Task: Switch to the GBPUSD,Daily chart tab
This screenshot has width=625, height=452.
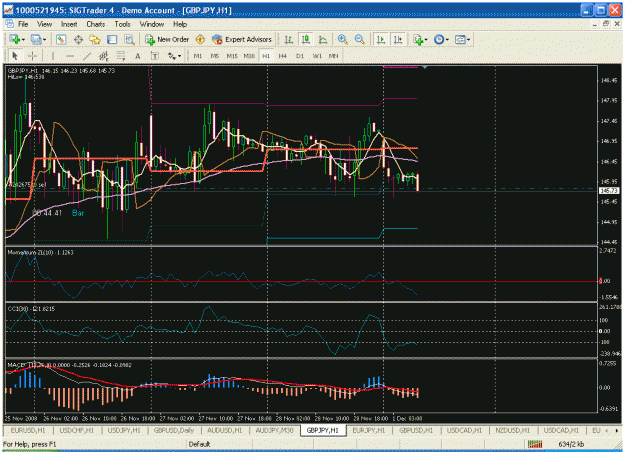Action: coord(174,430)
